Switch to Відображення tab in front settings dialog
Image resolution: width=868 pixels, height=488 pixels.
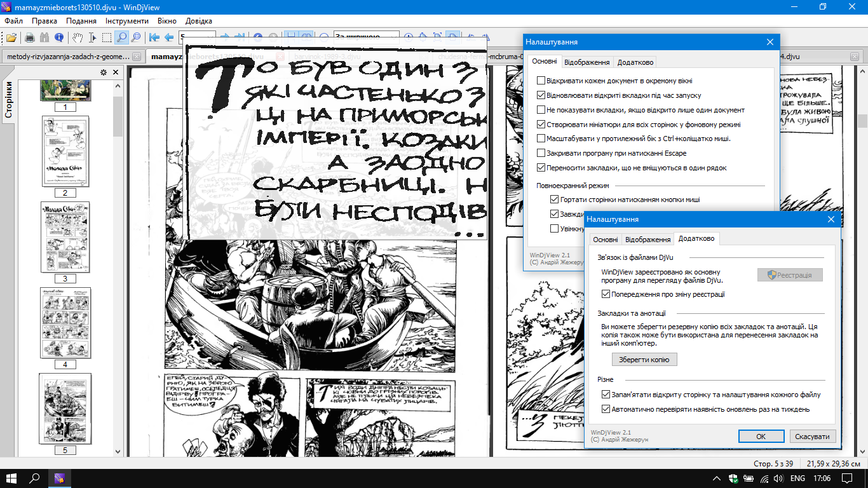[648, 240]
